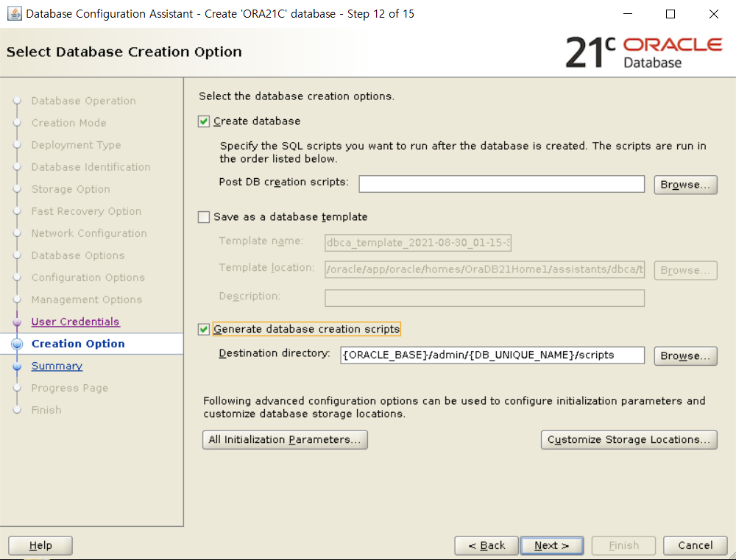Click the Template name field
Screen dimensions: 736x560
pyautogui.click(x=418, y=243)
